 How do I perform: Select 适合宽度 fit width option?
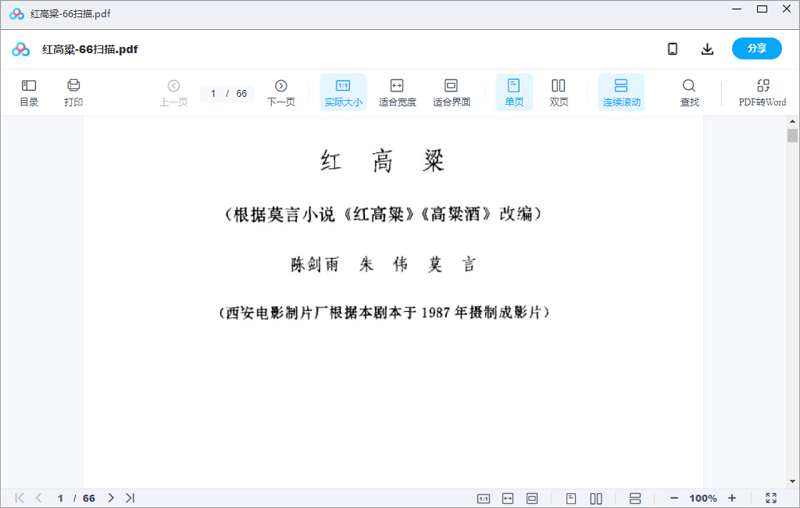[397, 92]
